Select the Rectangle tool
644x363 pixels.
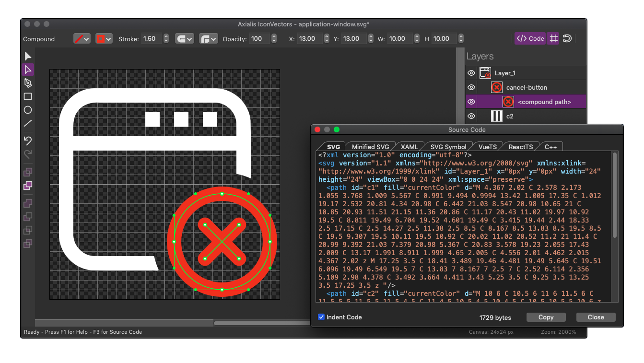27,96
